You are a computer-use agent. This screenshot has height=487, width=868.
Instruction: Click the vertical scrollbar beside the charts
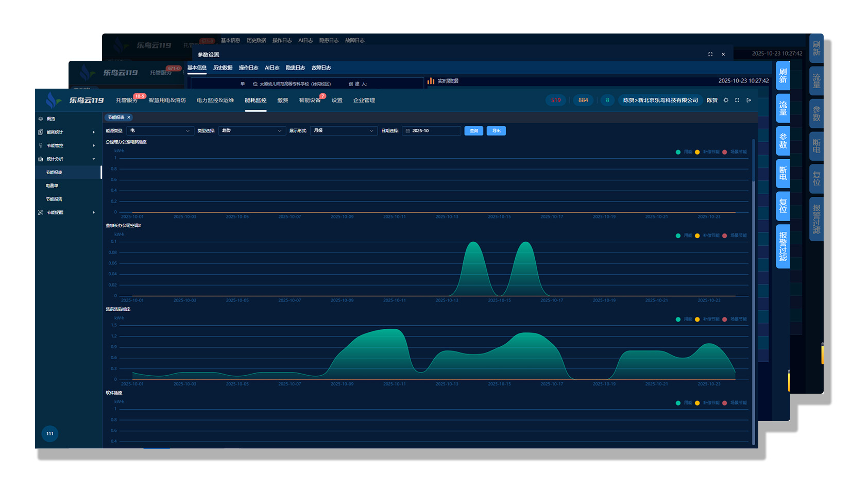point(753,289)
